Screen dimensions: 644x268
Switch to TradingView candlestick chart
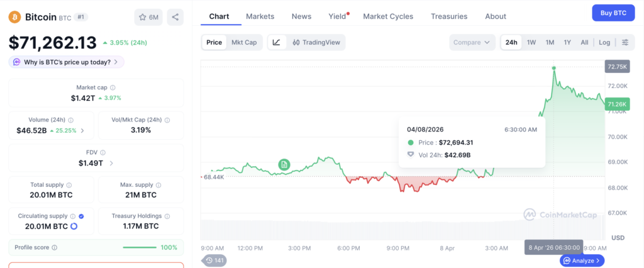click(316, 42)
